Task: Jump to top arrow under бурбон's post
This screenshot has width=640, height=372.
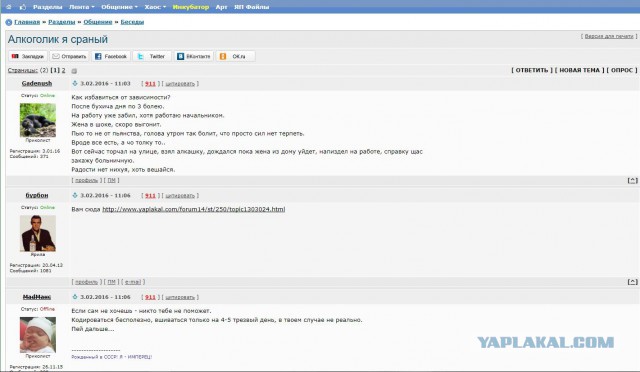Action: pos(632,282)
